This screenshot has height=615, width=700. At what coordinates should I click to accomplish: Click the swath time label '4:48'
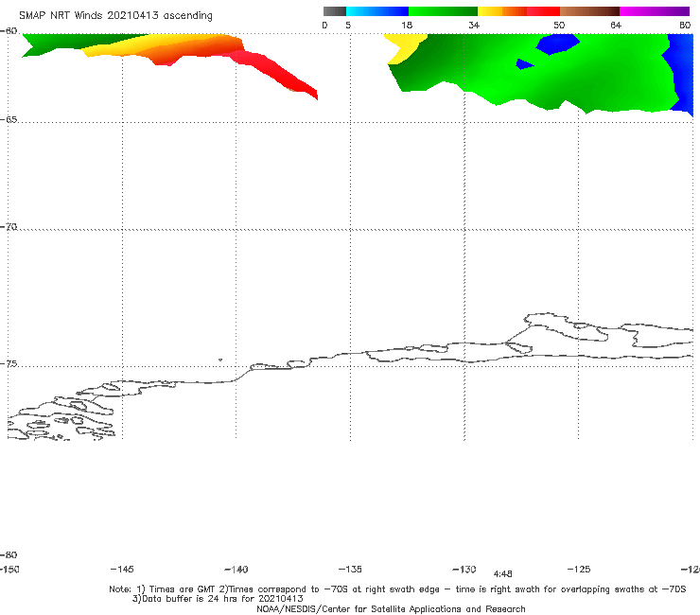click(502, 574)
